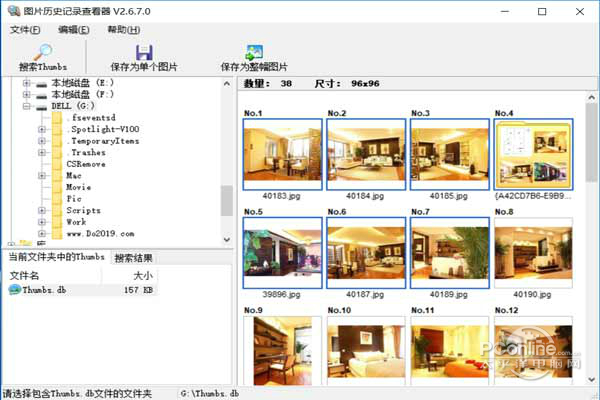Select thumbnail No.11 image

(450, 351)
